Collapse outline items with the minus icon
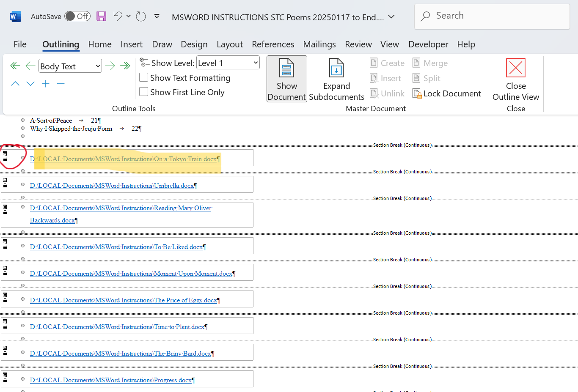 tap(61, 83)
